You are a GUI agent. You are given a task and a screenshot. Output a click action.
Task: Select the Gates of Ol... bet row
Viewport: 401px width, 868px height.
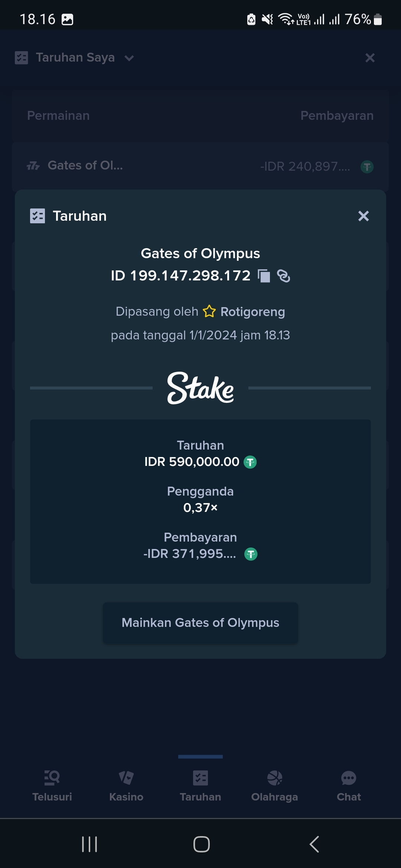(x=200, y=166)
